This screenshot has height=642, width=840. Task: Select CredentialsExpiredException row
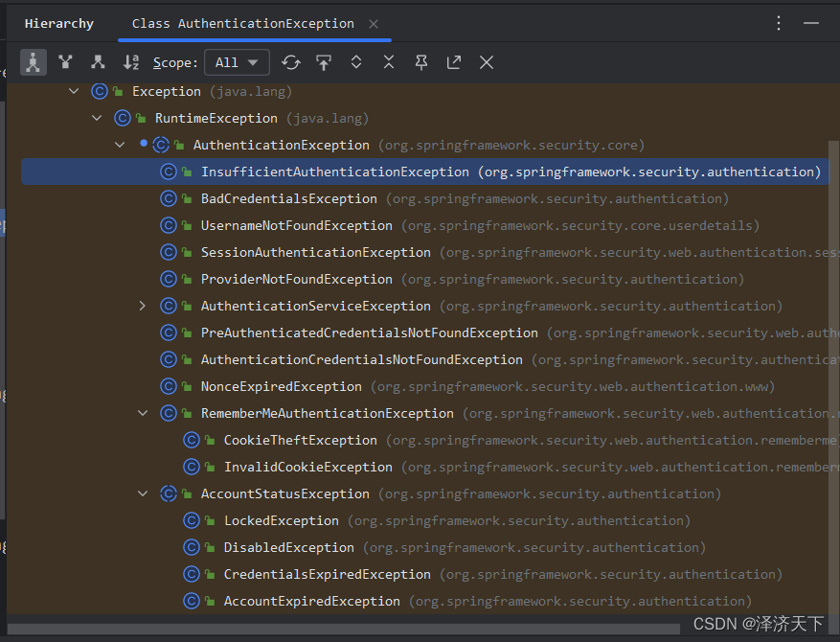[425, 574]
